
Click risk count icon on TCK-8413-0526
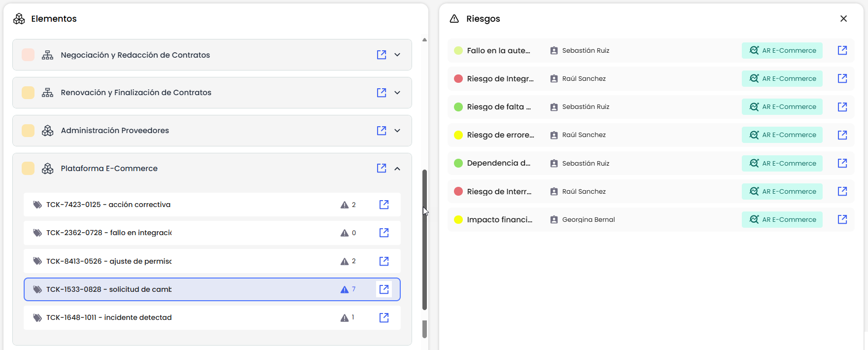[x=345, y=261]
